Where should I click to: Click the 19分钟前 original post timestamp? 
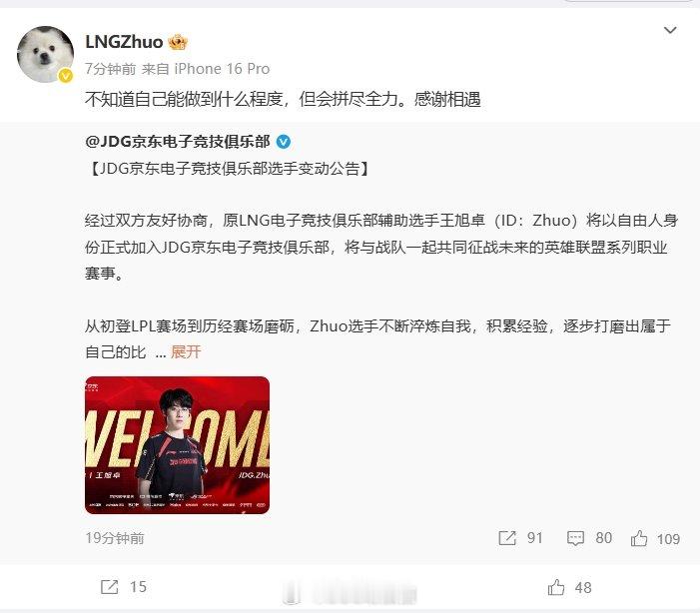pyautogui.click(x=115, y=538)
